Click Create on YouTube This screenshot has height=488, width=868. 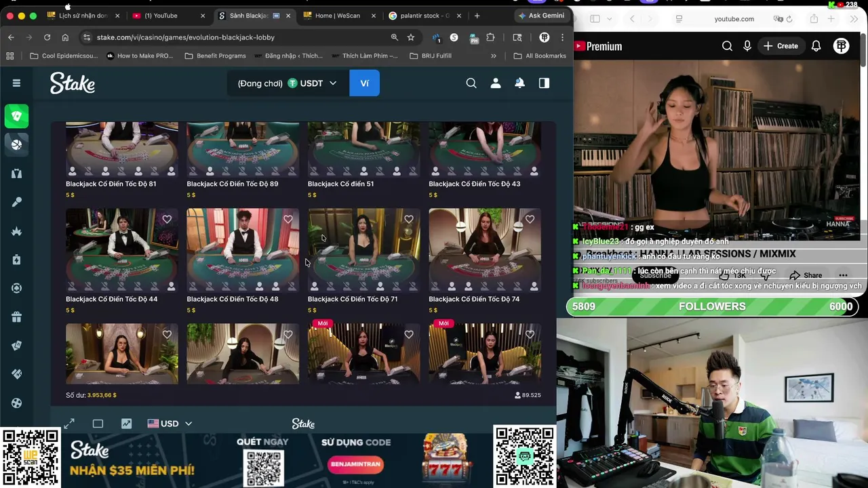(781, 46)
